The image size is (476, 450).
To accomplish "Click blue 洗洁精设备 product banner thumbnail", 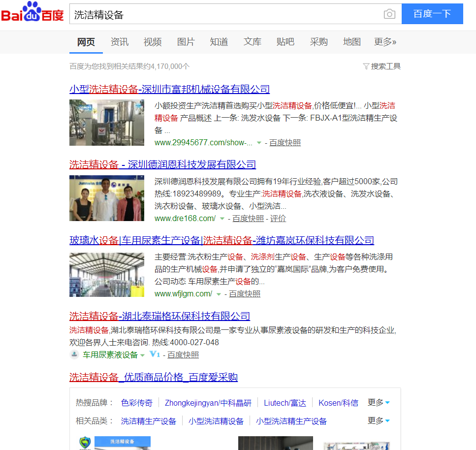I will click(123, 443).
